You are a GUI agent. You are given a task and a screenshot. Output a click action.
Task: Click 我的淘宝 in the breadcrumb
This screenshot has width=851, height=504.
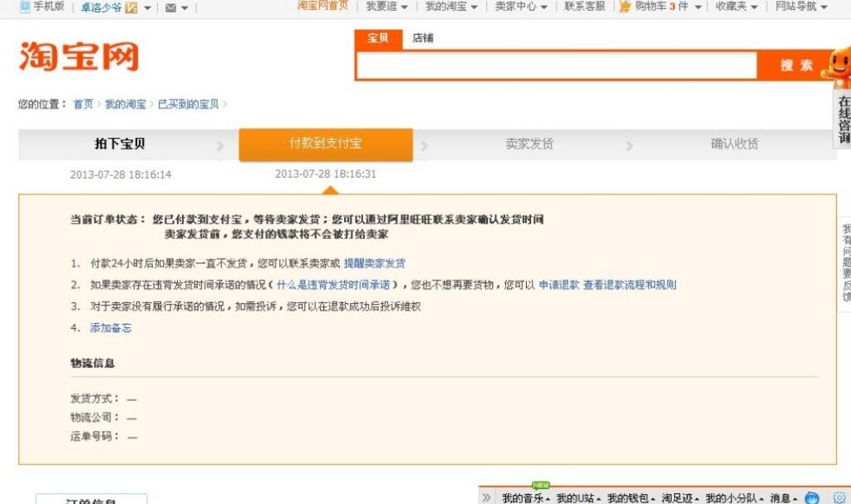tap(125, 104)
